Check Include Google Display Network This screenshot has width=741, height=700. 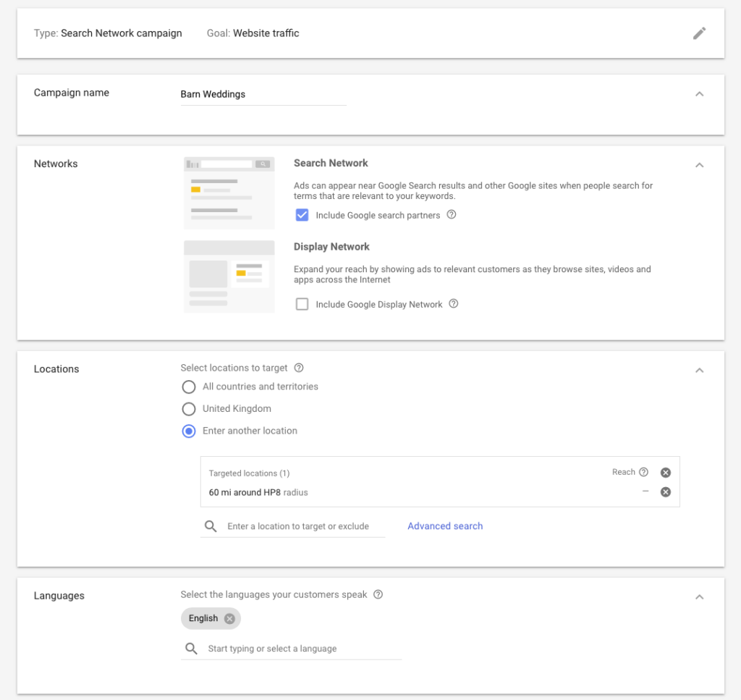[302, 304]
